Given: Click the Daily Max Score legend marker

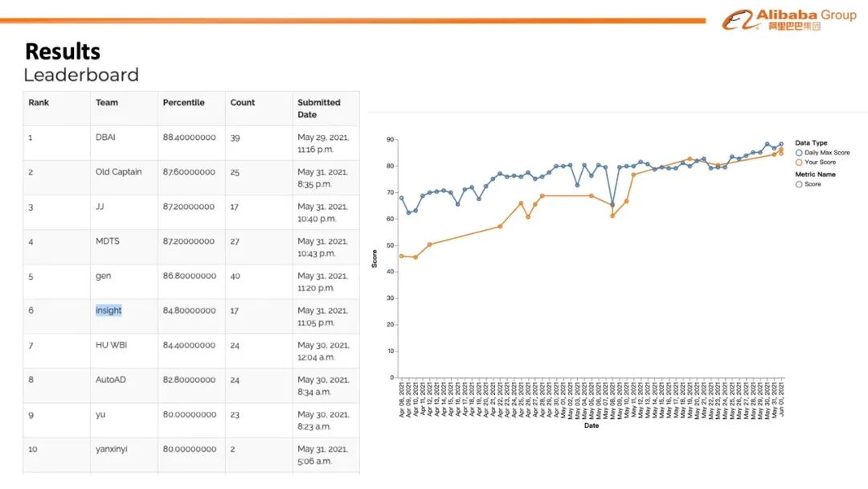Looking at the screenshot, I should point(799,153).
